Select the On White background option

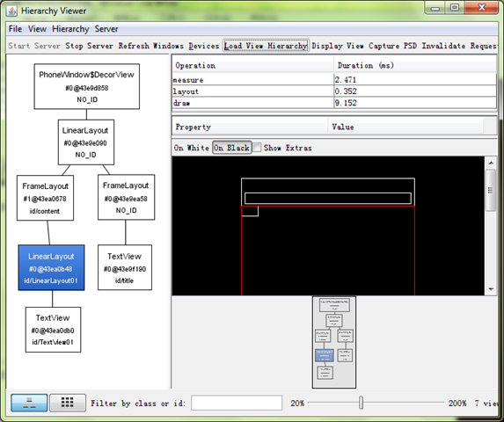(x=192, y=148)
